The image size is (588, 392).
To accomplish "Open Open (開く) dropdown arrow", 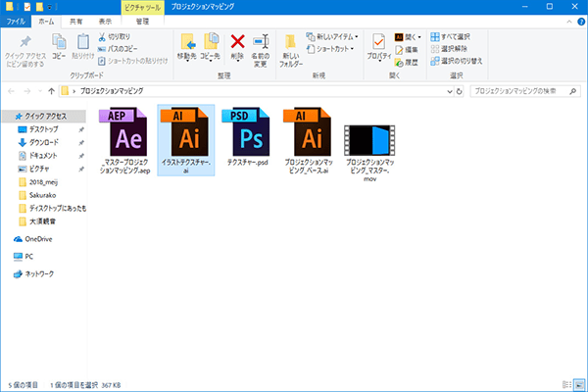I will point(419,37).
